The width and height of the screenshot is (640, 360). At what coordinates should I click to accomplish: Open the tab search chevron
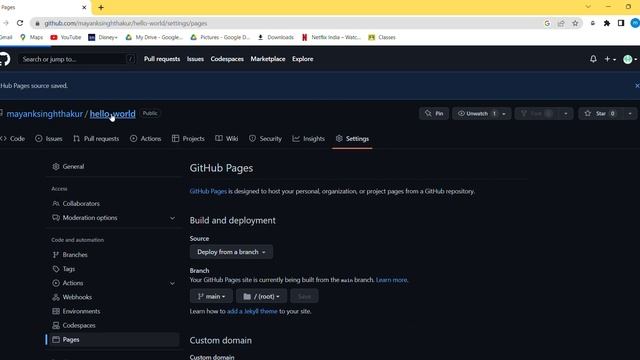pyautogui.click(x=588, y=7)
